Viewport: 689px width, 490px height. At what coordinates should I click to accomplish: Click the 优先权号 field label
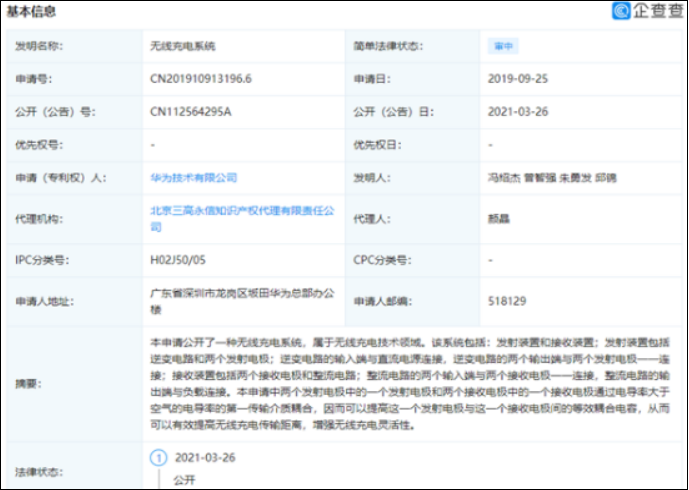click(x=39, y=145)
